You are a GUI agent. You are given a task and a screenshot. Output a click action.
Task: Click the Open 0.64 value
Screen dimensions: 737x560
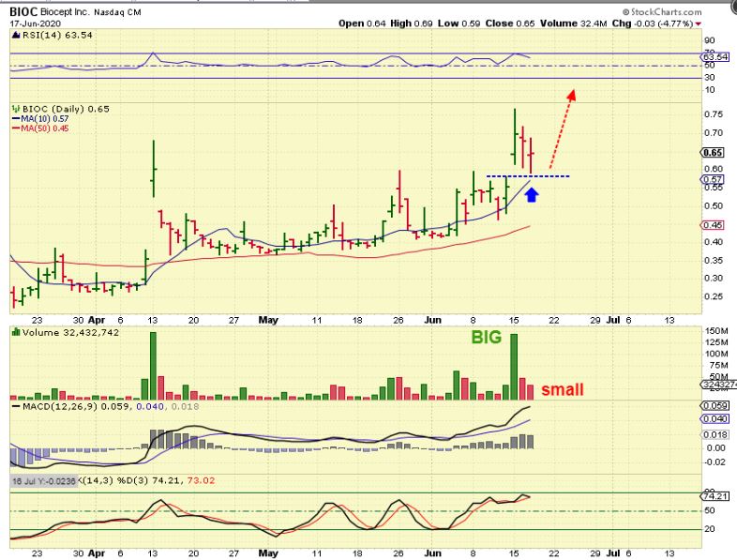click(x=362, y=23)
